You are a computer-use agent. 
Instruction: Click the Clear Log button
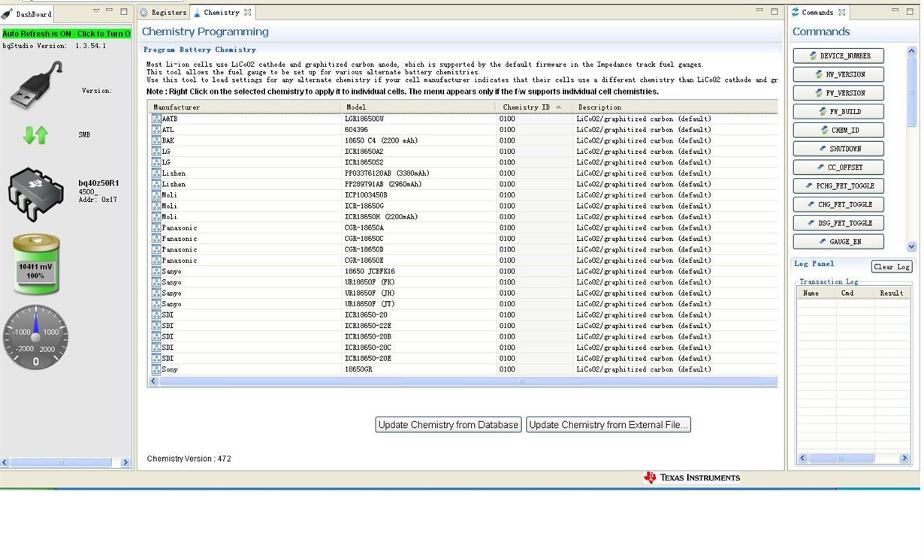click(892, 267)
